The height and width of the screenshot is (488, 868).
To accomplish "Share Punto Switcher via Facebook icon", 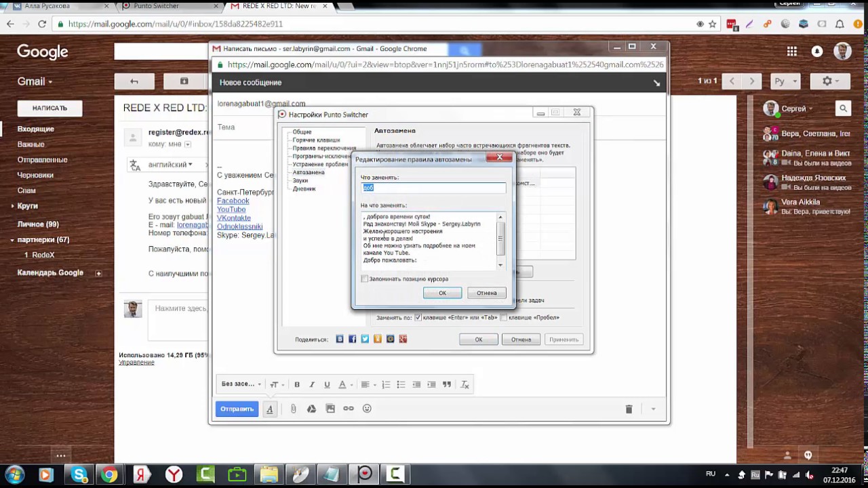I will pos(352,339).
